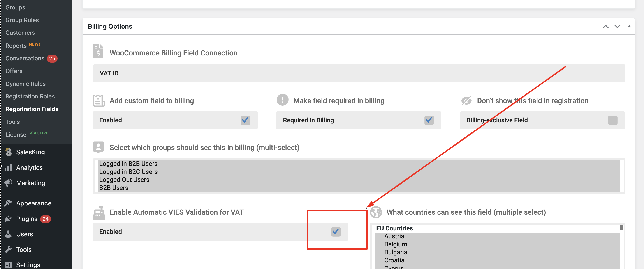Image resolution: width=644 pixels, height=269 pixels.
Task: Select Logged Out Users option
Action: point(359,180)
